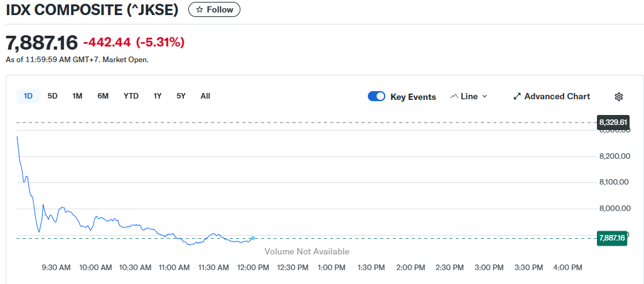
Task: Click the green 7,887.16 price label
Action: point(612,238)
